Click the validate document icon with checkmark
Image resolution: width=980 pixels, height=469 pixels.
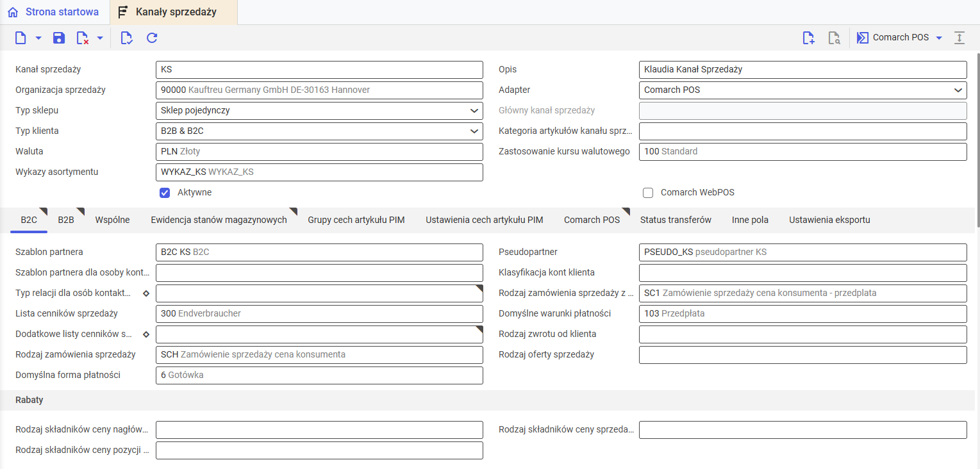click(126, 38)
